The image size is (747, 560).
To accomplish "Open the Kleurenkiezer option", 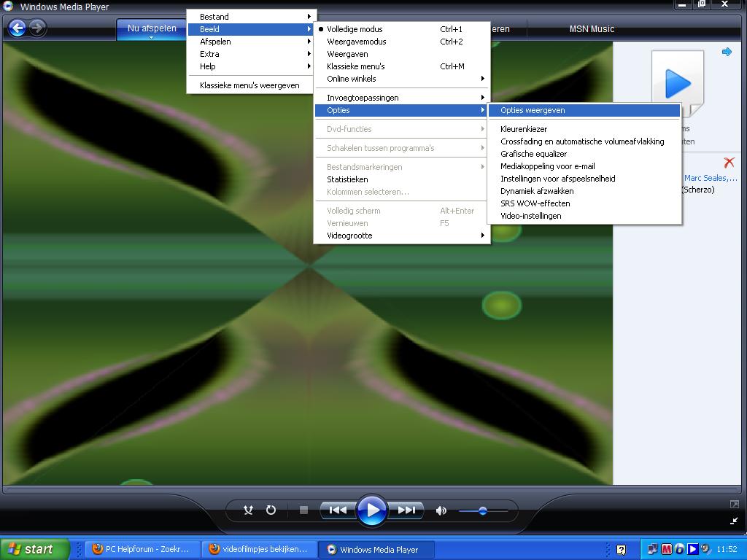I will (584, 129).
